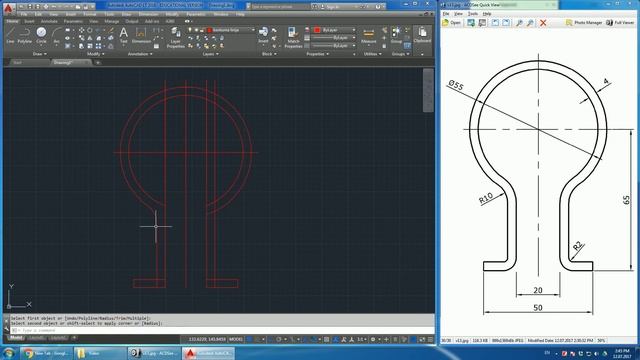Toggle drawing grid display in status bar
Screen dimensions: 640x360
click(249, 339)
